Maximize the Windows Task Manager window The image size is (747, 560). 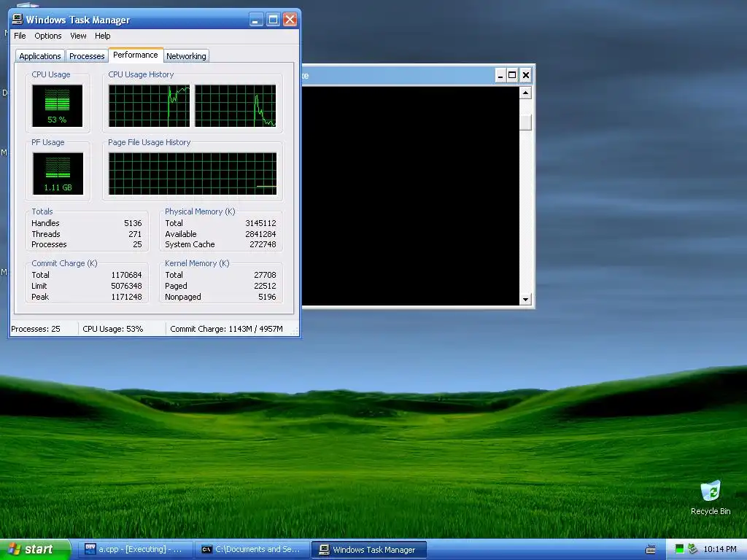(x=273, y=20)
